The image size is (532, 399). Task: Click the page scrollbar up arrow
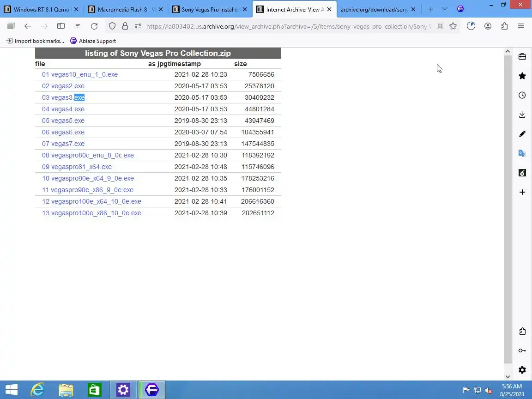508,52
